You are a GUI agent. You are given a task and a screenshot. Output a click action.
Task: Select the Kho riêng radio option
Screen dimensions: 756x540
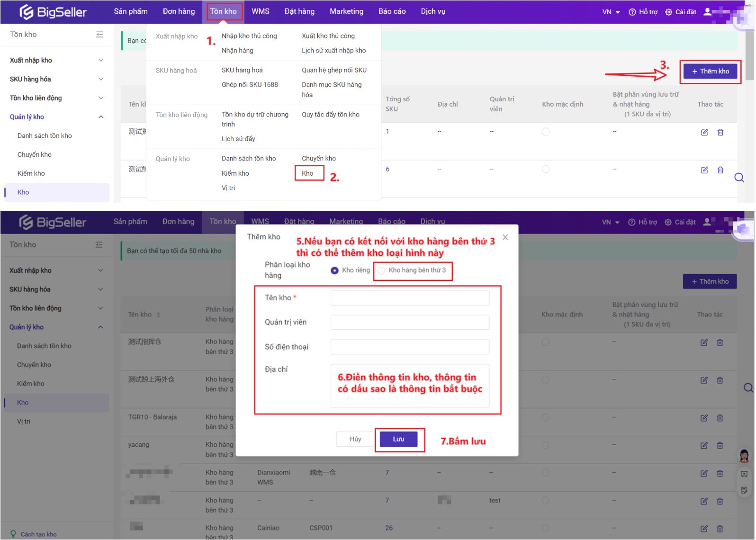[334, 270]
